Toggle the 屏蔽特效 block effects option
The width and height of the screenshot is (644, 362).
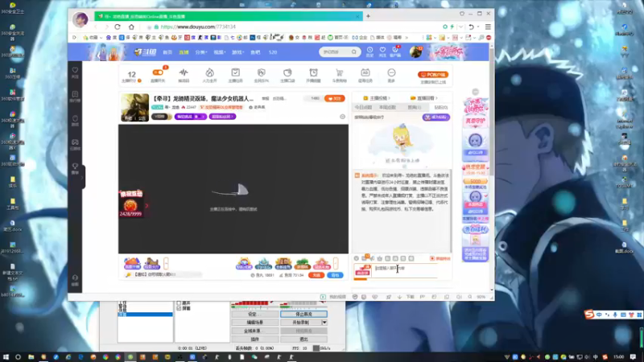tap(440, 258)
